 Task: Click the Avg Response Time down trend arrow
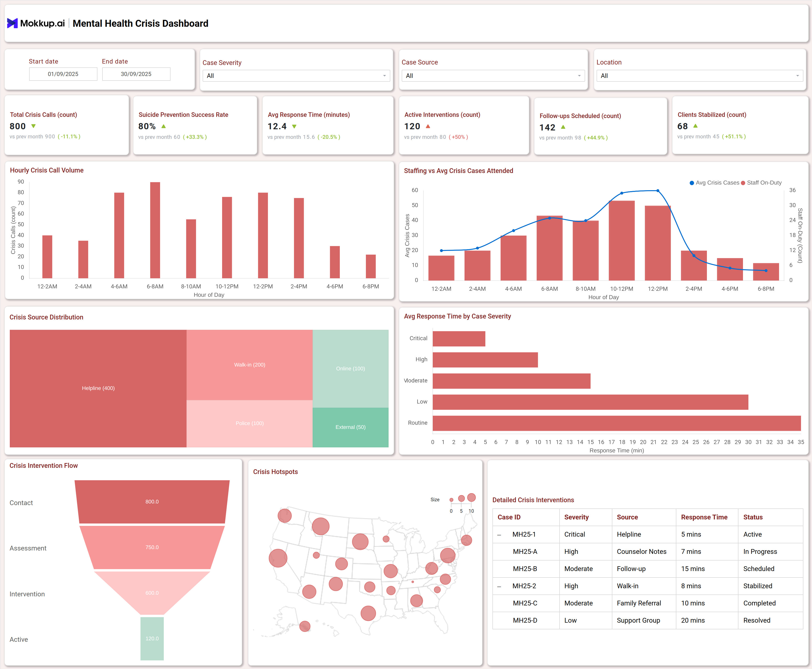pyautogui.click(x=294, y=126)
